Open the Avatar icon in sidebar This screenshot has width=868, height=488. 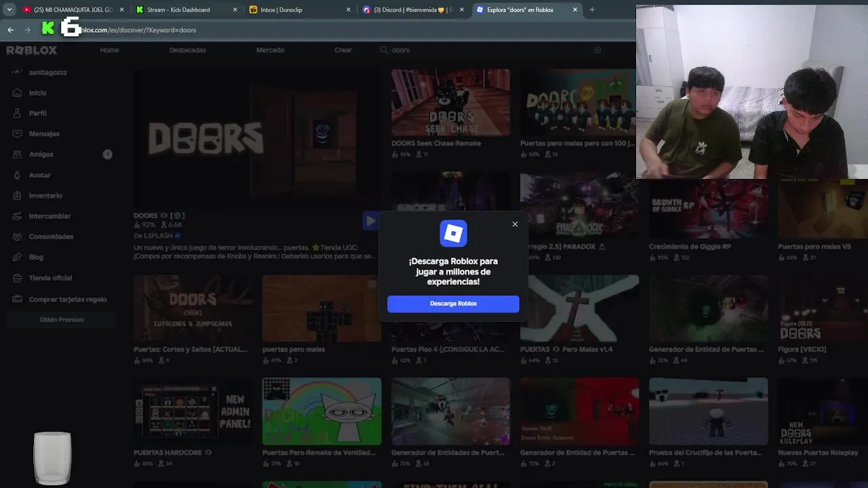(18, 175)
